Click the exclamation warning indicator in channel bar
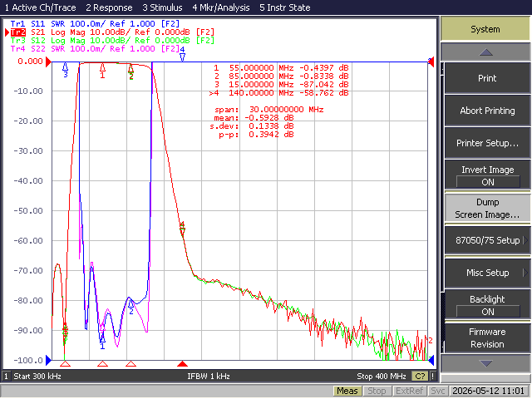Image resolution: width=532 pixels, height=399 pixels. tap(432, 377)
